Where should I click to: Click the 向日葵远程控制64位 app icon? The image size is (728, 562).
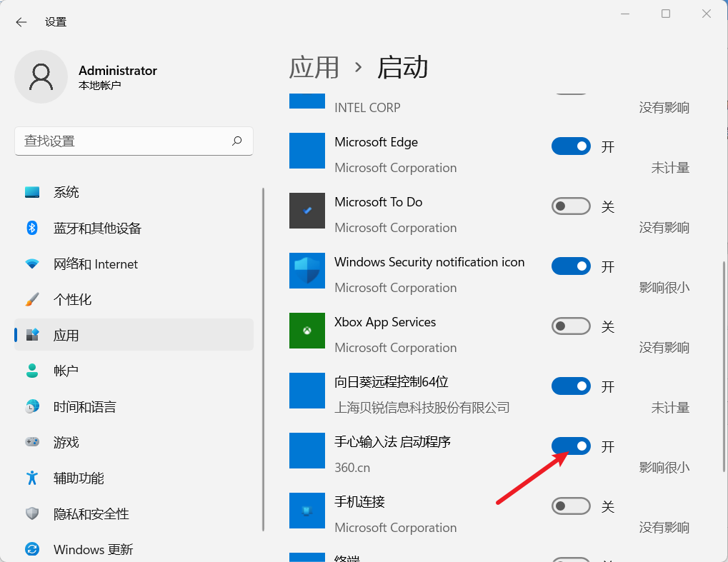(x=307, y=391)
